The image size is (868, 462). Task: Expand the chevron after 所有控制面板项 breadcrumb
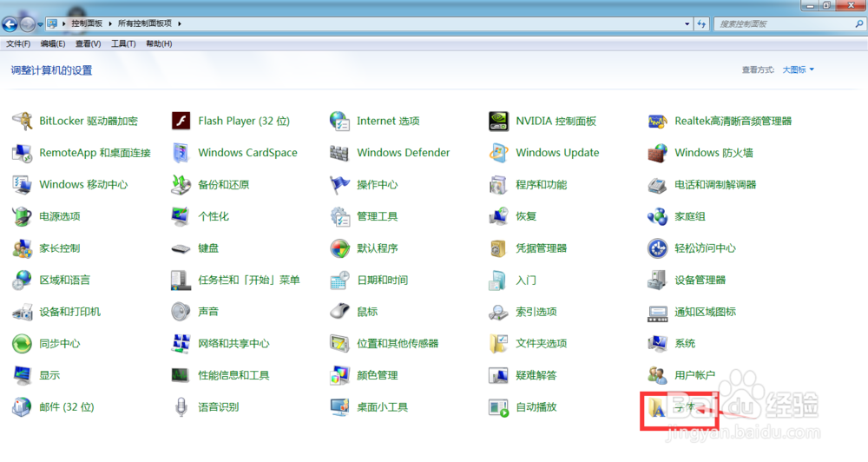coord(180,23)
